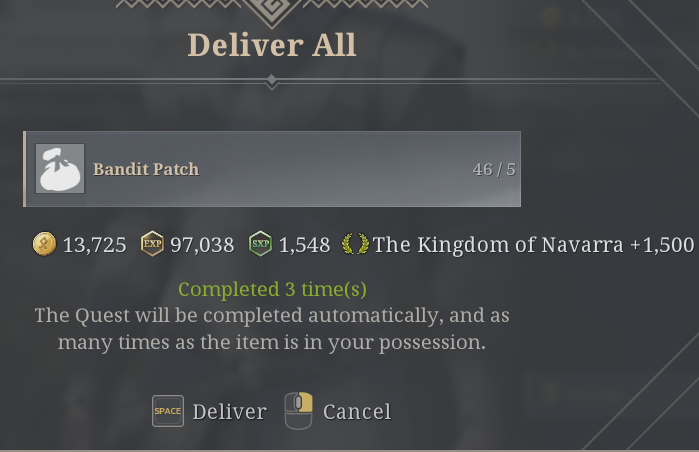Confirm delivery with the Deliver label

pos(229,411)
